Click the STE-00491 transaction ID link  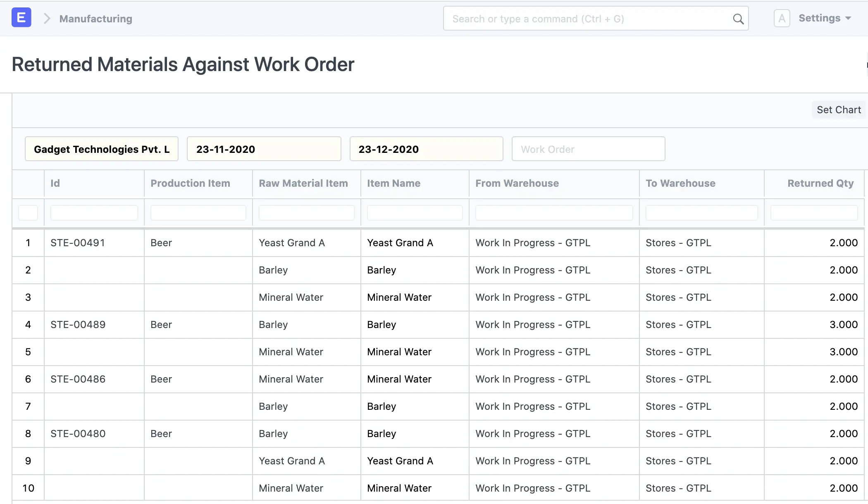click(x=77, y=242)
